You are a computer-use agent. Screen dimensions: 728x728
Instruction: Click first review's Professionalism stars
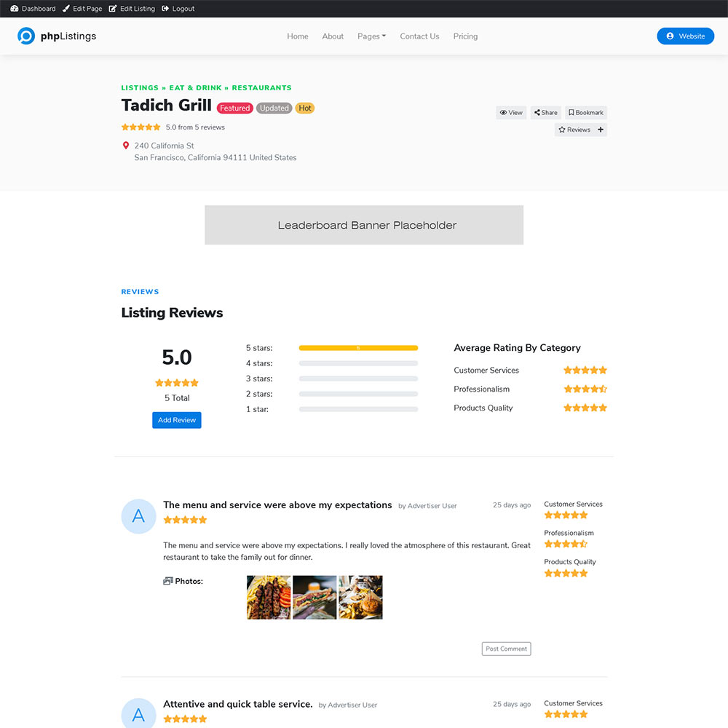point(566,544)
